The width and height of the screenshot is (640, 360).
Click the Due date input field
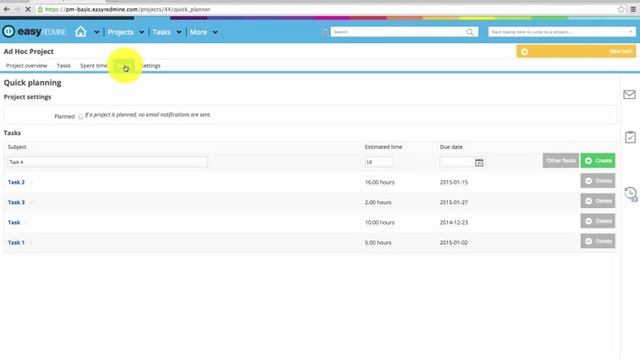pyautogui.click(x=456, y=162)
